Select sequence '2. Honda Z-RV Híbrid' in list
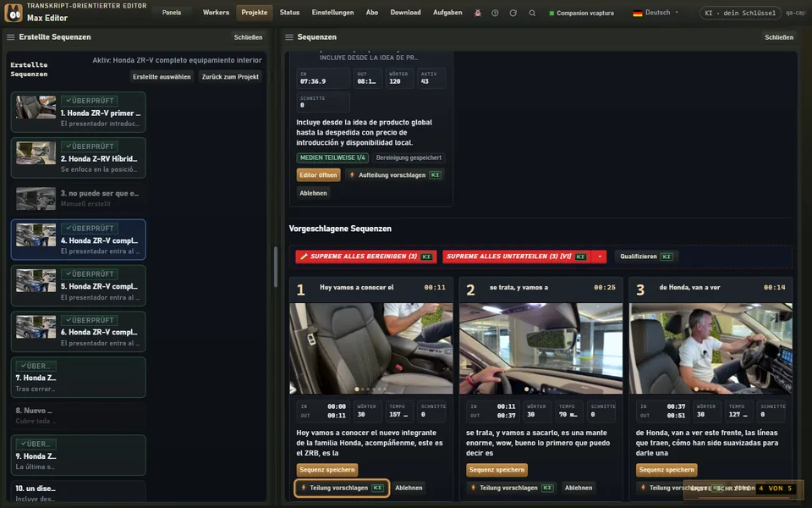The width and height of the screenshot is (812, 508). pos(78,158)
